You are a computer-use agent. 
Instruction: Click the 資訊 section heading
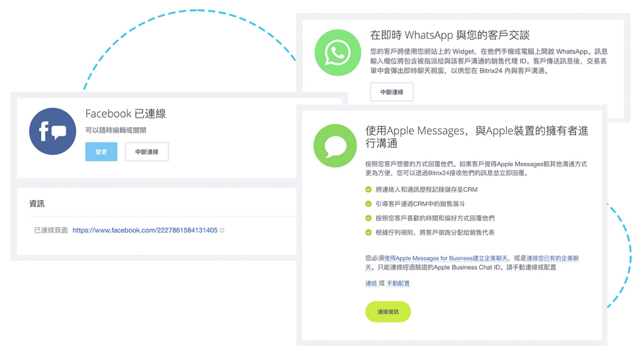(37, 204)
